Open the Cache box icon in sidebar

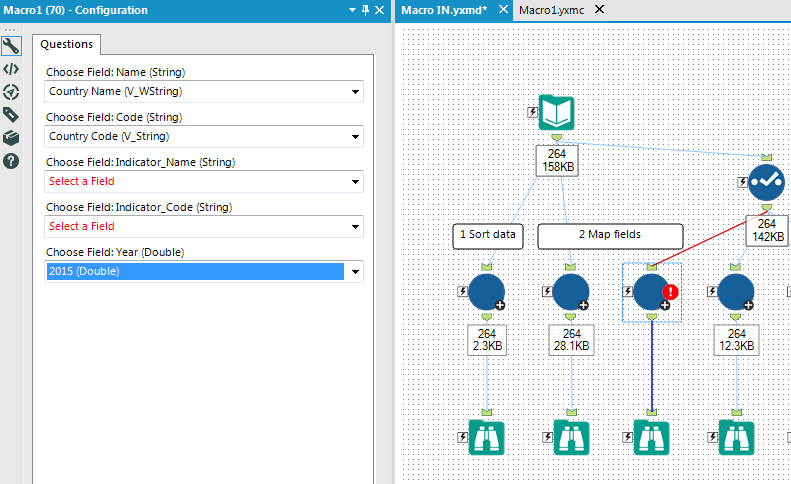pos(11,138)
